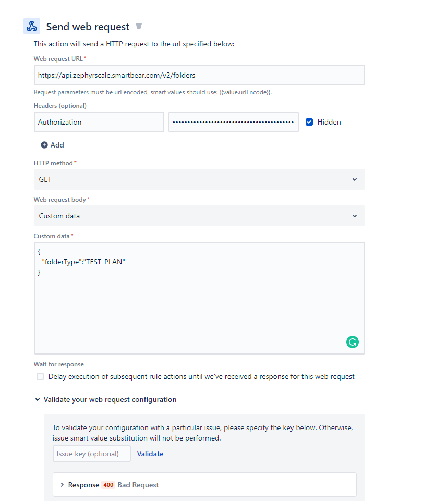Click the HTTP method dropdown chevron arrow

[x=355, y=179]
